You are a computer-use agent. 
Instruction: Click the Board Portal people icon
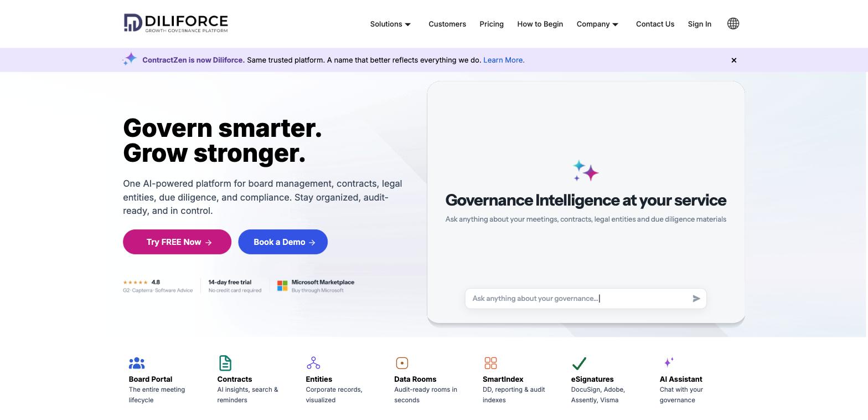coord(137,363)
